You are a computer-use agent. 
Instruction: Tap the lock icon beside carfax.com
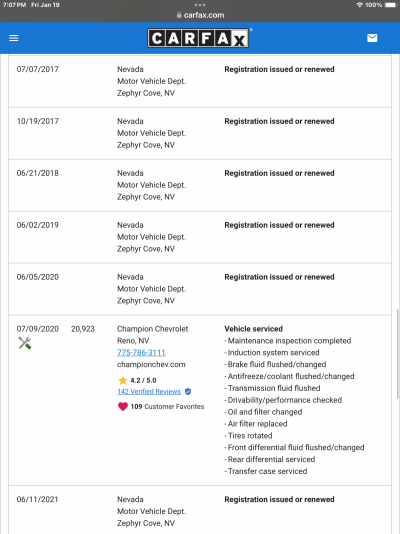pyautogui.click(x=179, y=15)
